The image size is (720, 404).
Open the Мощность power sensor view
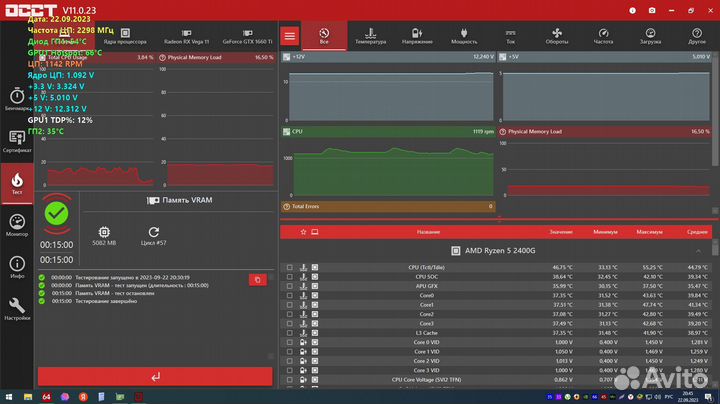tap(464, 36)
